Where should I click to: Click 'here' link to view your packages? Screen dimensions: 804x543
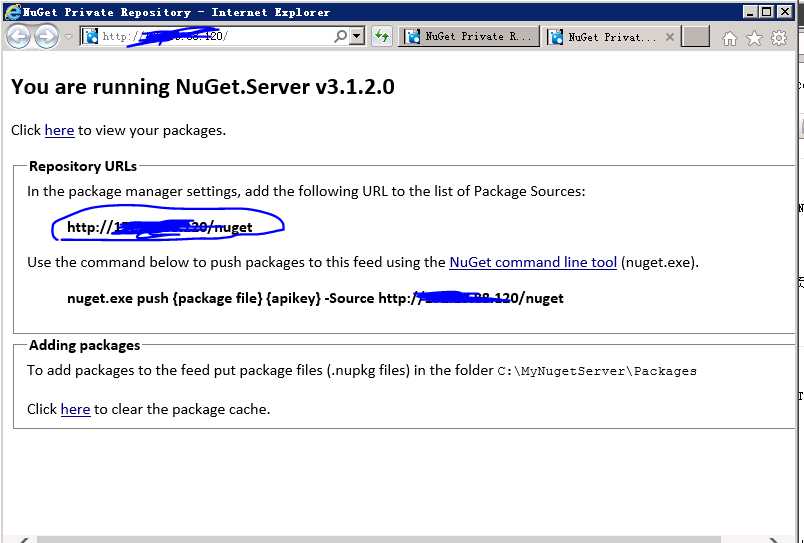point(59,131)
